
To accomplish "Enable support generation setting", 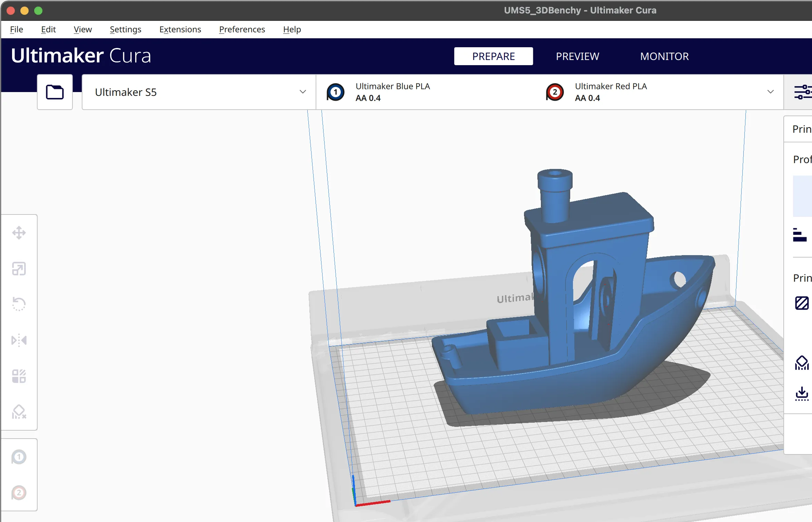I will [x=802, y=363].
